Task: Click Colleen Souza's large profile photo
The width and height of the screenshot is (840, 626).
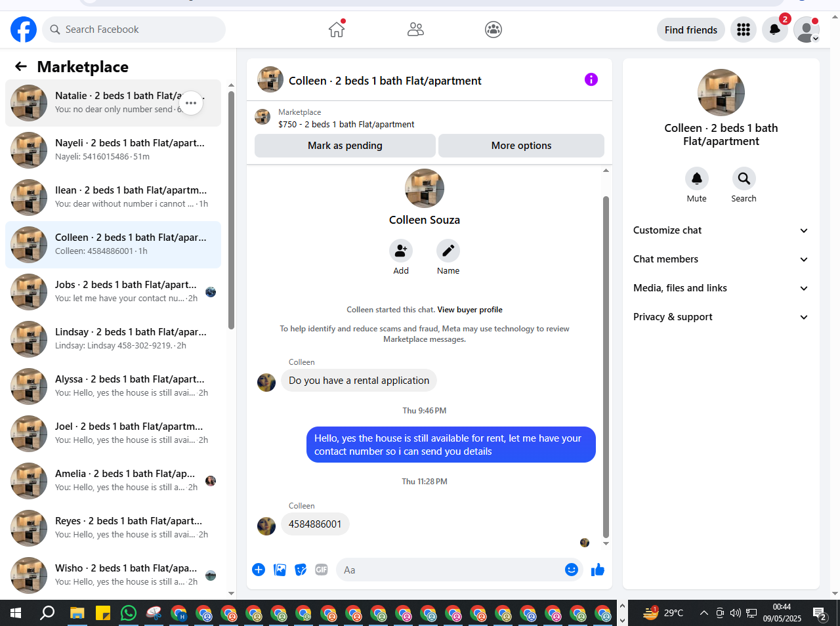Action: (425, 188)
